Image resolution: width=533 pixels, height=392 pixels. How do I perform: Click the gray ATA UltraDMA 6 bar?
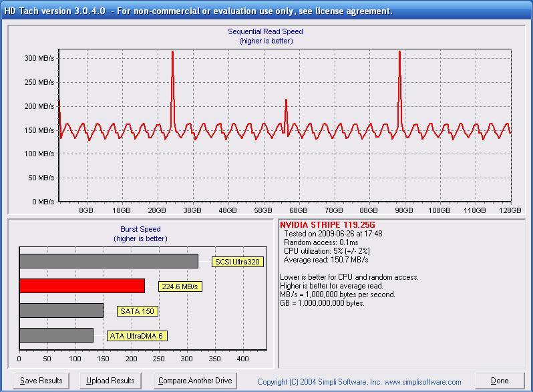point(56,335)
